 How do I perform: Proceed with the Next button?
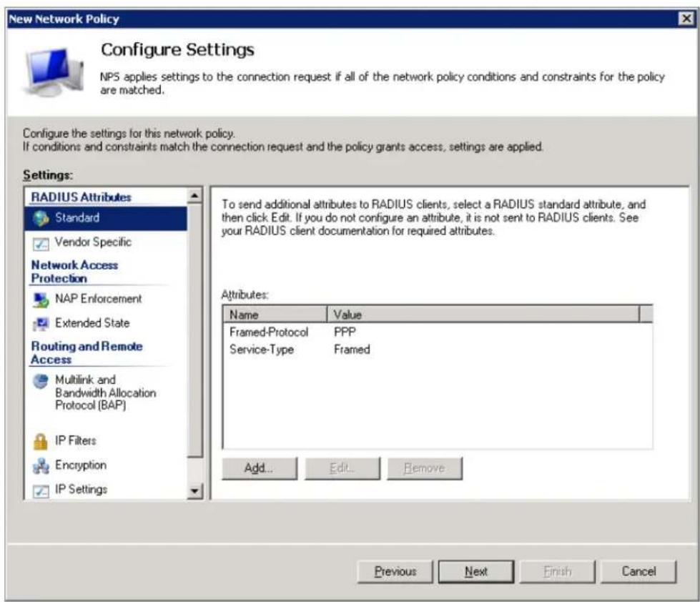click(476, 572)
